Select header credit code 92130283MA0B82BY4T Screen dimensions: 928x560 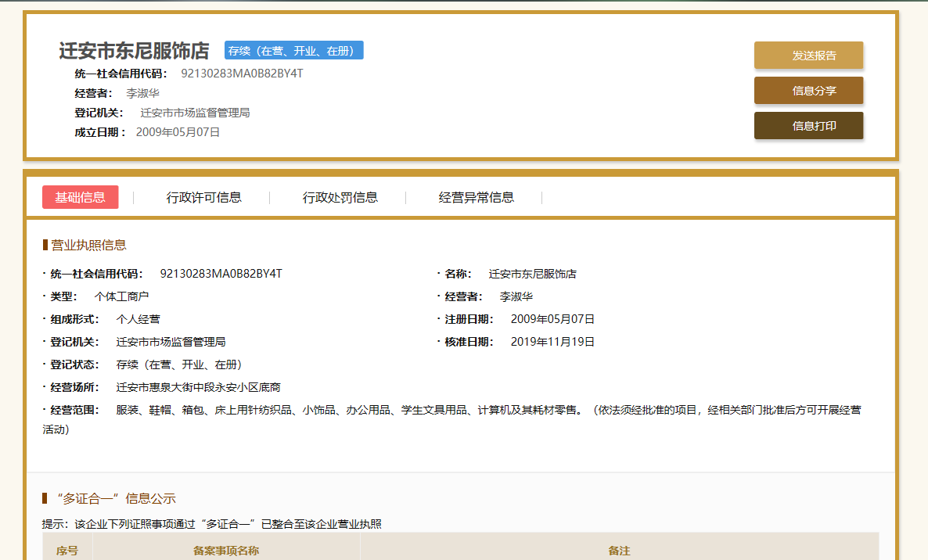pyautogui.click(x=242, y=74)
